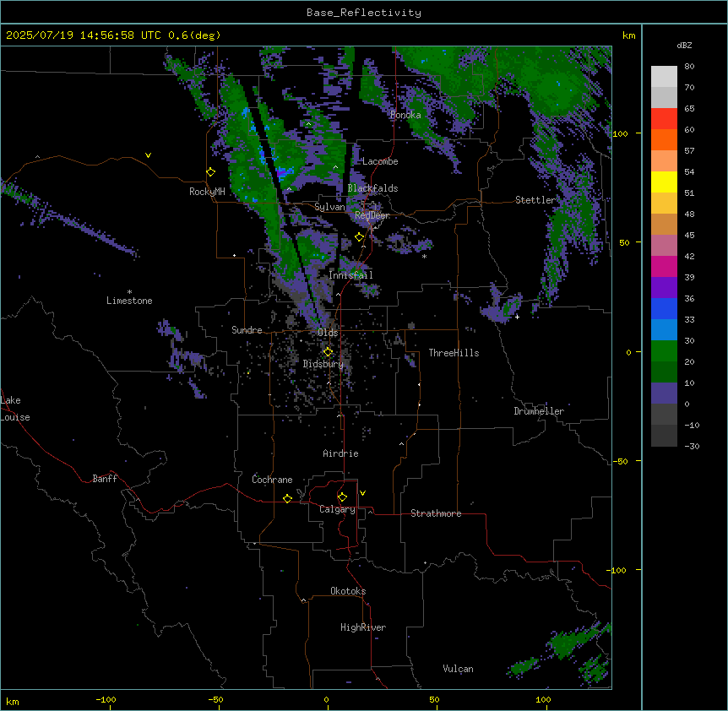
Task: Click the Sundre label
Action: pyautogui.click(x=247, y=330)
